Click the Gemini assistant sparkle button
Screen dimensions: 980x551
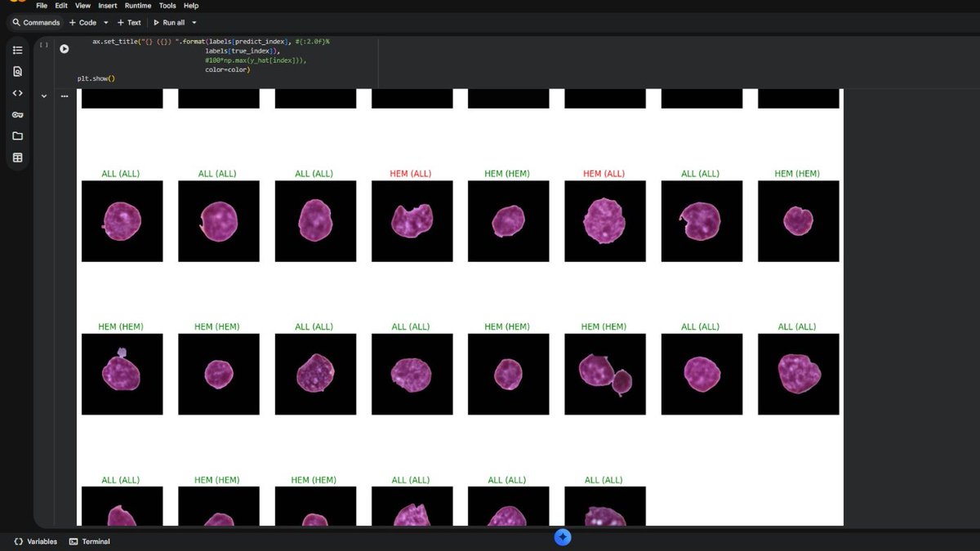click(563, 537)
